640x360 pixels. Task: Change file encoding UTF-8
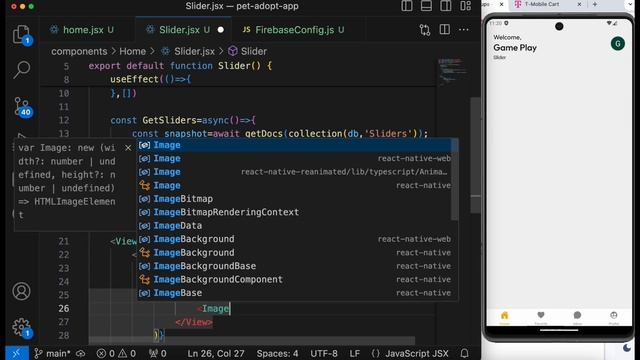coord(324,353)
